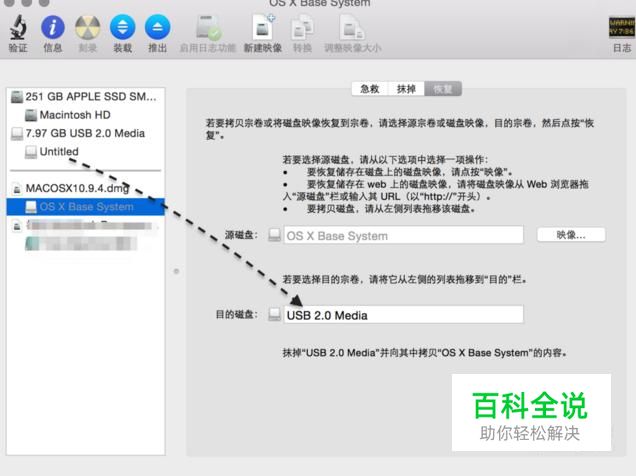Select the MACOSX10.9.4.dmg image
Image resolution: width=636 pixels, height=476 pixels.
coord(86,189)
